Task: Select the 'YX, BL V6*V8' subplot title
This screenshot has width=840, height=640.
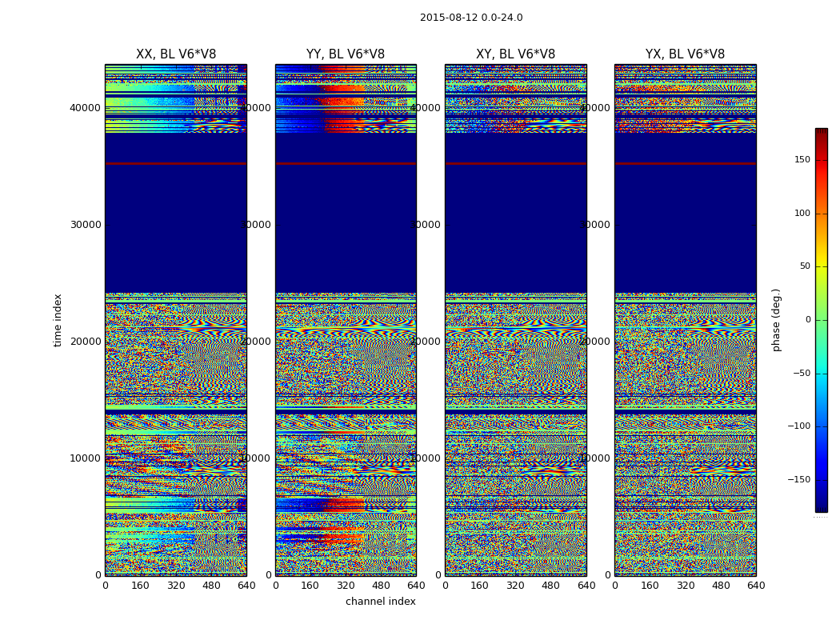Action: (x=685, y=54)
